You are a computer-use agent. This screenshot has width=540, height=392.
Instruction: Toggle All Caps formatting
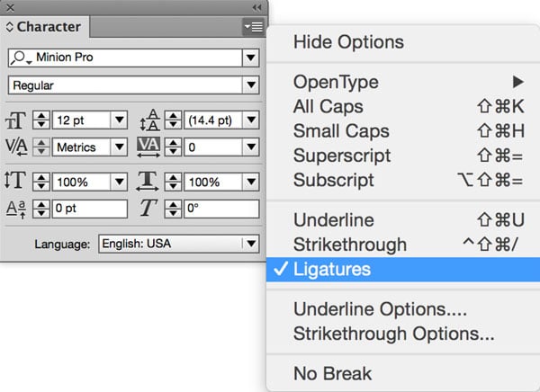(x=327, y=106)
